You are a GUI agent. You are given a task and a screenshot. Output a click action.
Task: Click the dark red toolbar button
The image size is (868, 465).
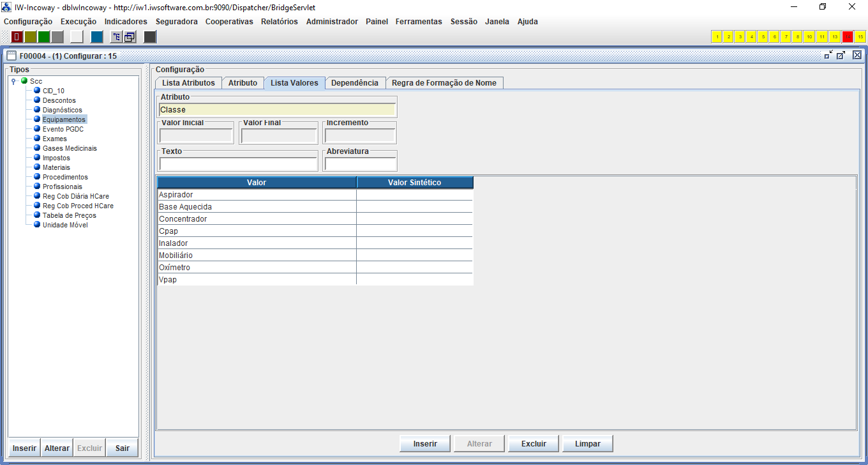tap(17, 37)
